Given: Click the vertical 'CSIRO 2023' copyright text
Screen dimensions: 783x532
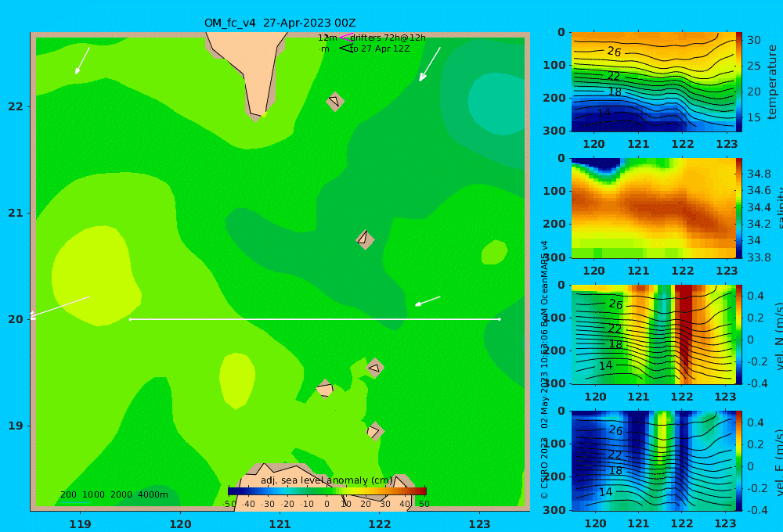Looking at the screenshot, I should click(x=544, y=468).
